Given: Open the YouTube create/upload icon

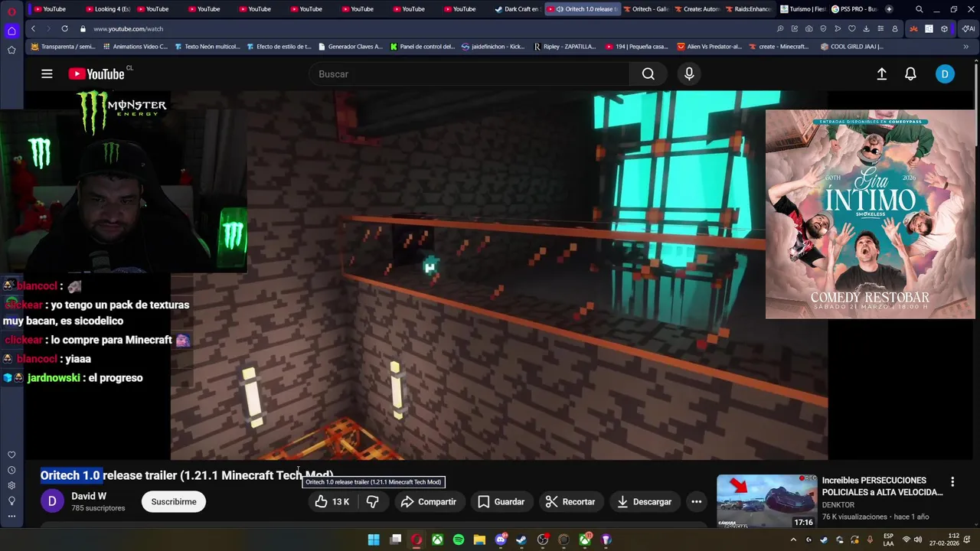Looking at the screenshot, I should 882,74.
